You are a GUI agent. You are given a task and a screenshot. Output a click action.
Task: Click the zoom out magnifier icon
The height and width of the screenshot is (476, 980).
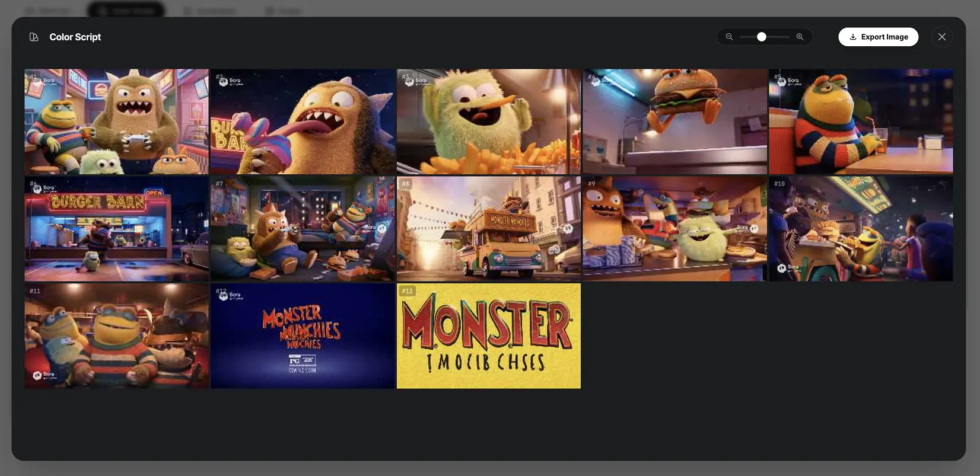click(x=729, y=37)
